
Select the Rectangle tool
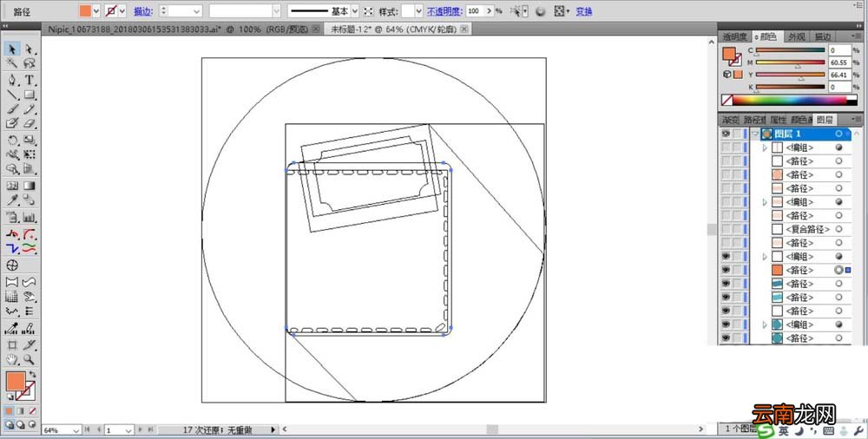point(29,95)
